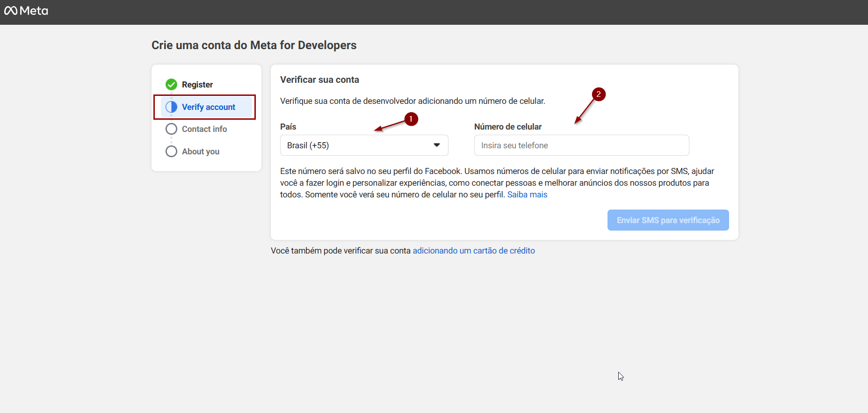Viewport: 868px width, 413px height.
Task: Click the red numbered marker 1
Action: click(x=411, y=119)
